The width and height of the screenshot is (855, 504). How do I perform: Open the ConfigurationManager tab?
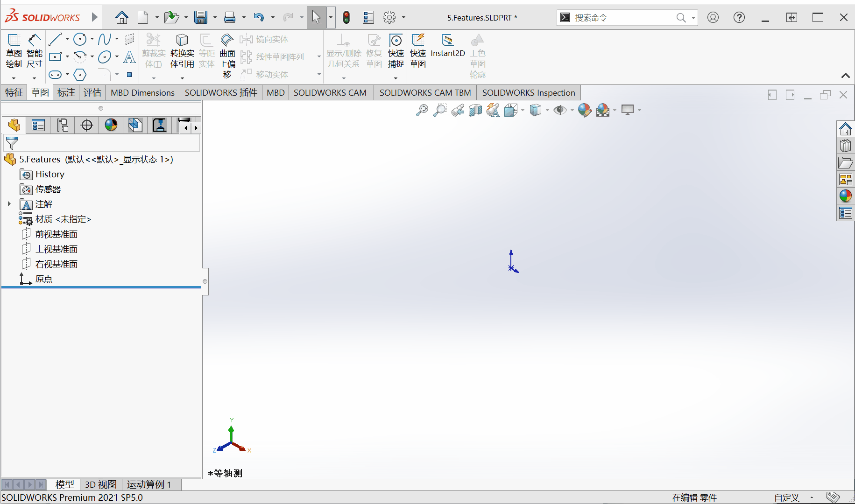63,125
